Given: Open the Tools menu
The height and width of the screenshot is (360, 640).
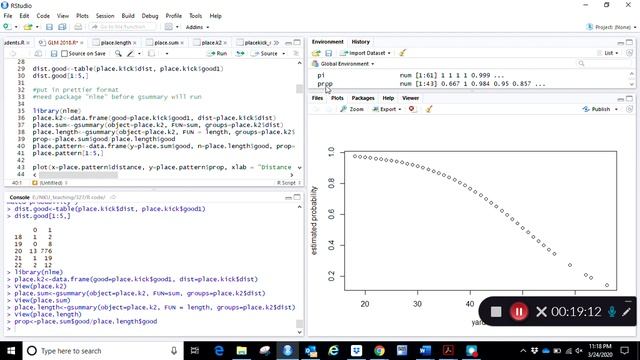Looking at the screenshot, I should pyautogui.click(x=196, y=16).
